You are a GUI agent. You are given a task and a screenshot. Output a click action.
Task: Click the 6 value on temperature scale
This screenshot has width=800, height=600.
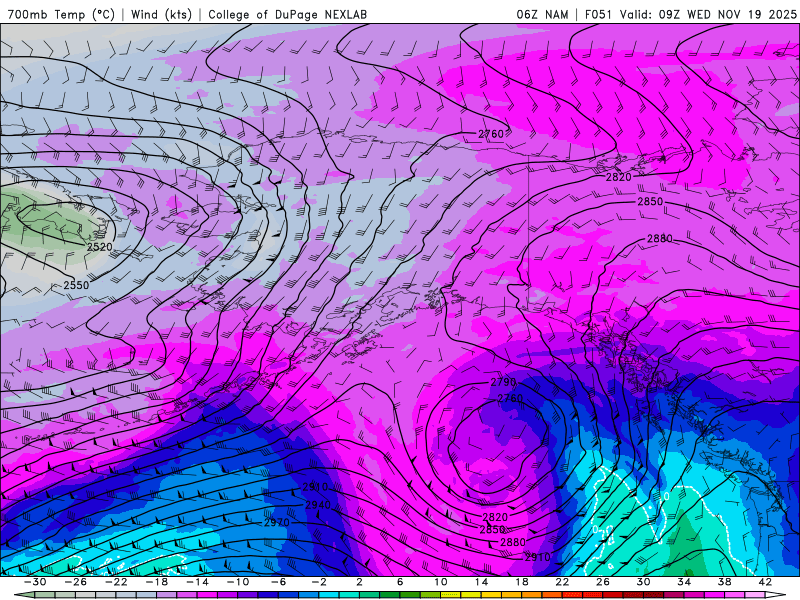coord(400,582)
